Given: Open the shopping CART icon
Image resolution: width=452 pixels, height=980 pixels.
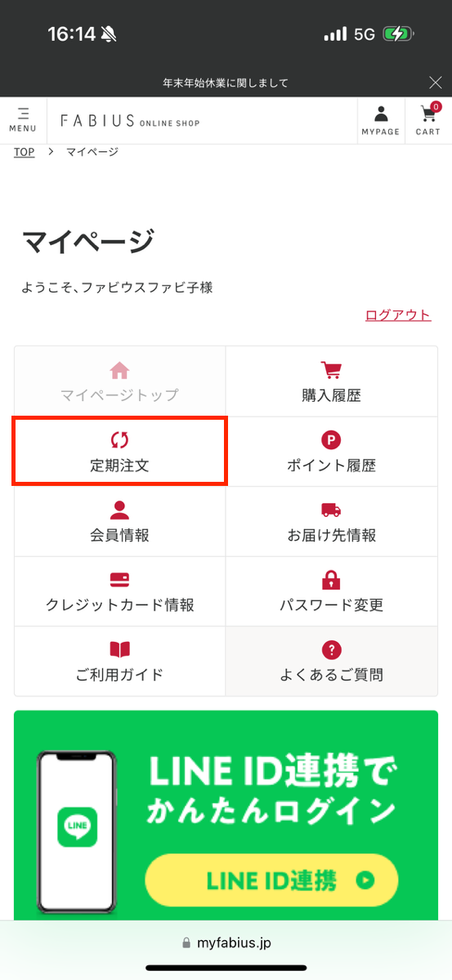Looking at the screenshot, I should click(x=427, y=120).
